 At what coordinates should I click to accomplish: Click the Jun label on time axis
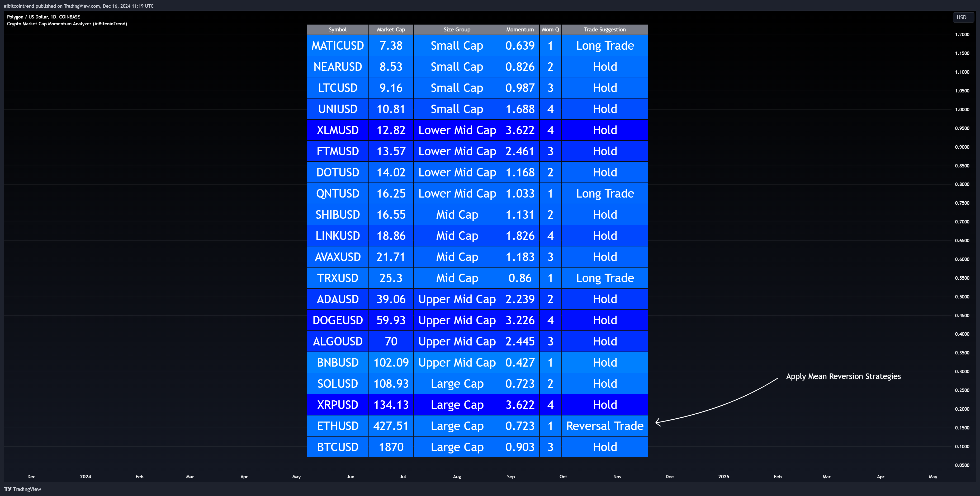pos(351,476)
